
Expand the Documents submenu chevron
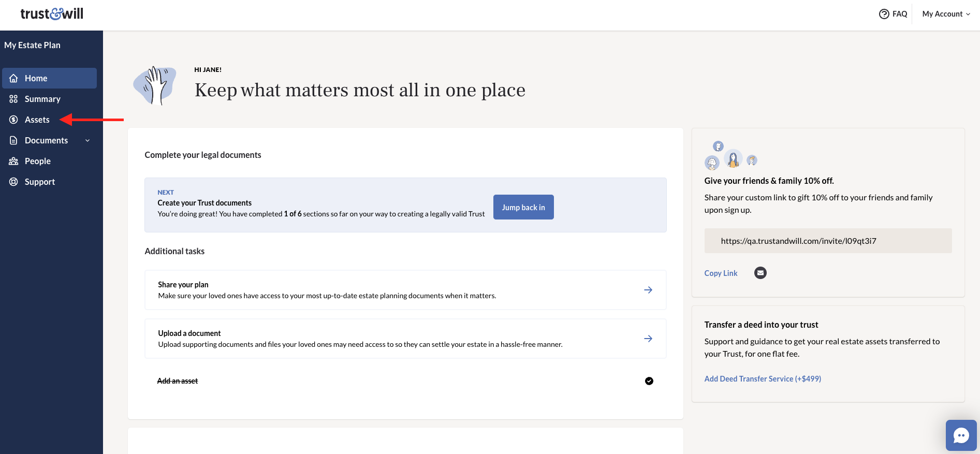click(x=87, y=140)
